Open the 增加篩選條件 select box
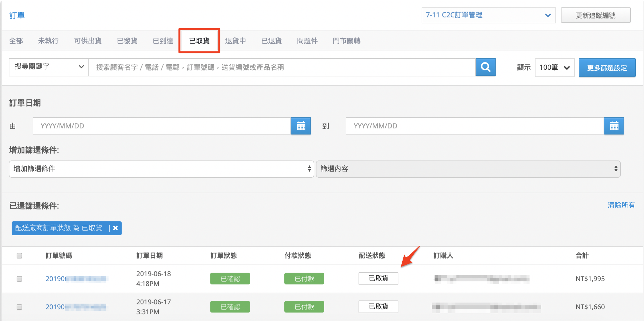 coord(161,169)
